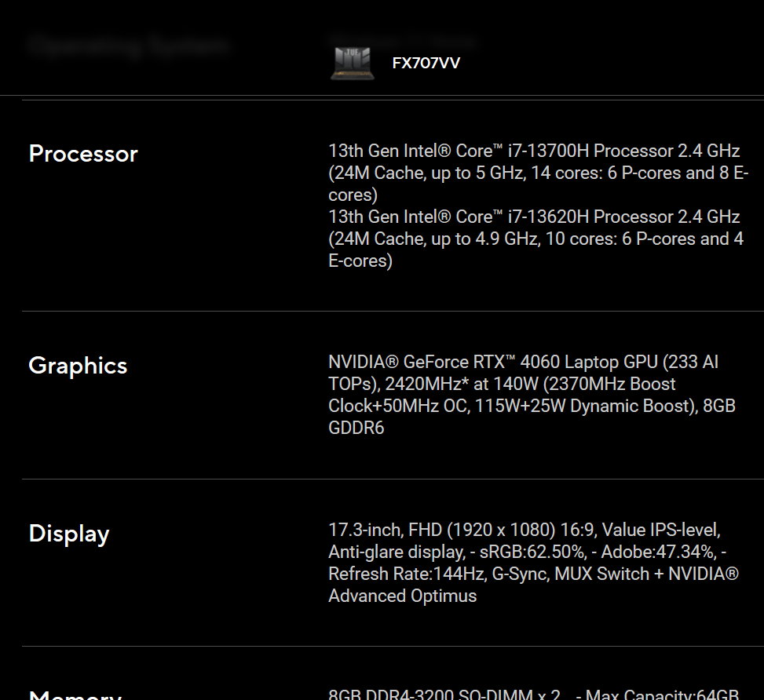Click the i7-13700H processor description text
764x700 pixels.
[534, 151]
